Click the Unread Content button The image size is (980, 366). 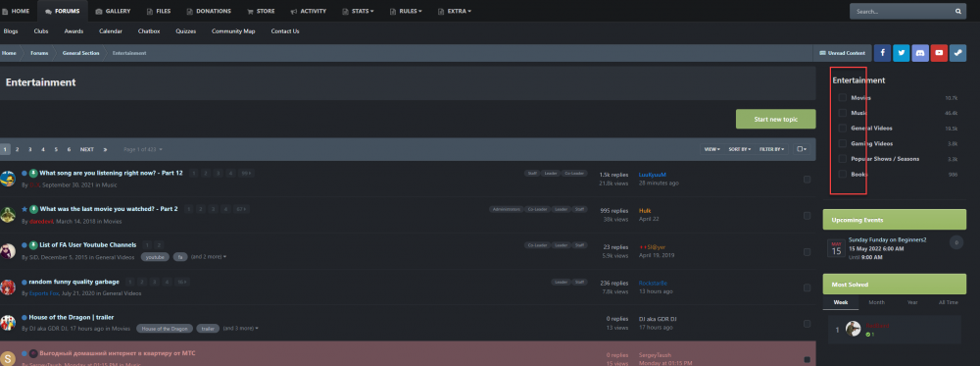pos(842,53)
